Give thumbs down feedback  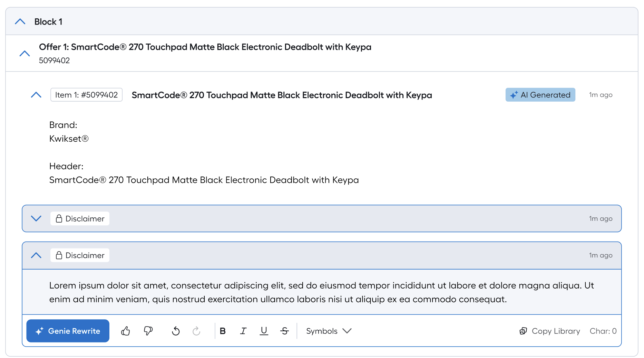coord(148,331)
